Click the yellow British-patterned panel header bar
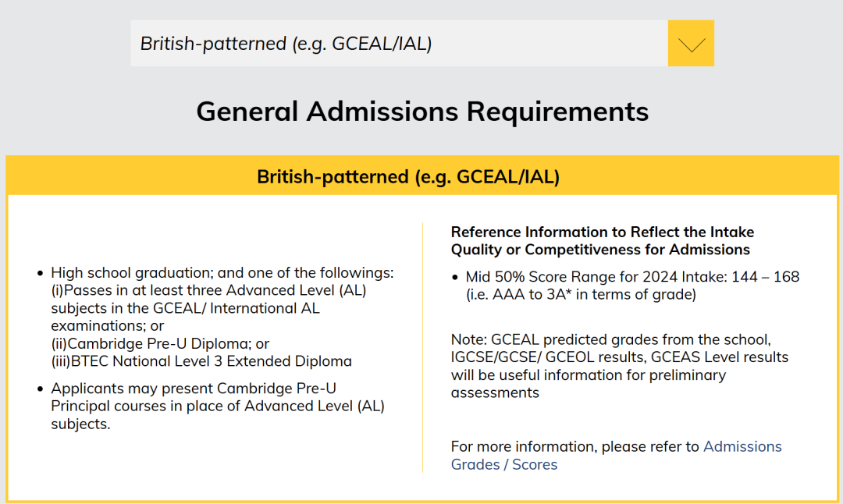Screen dimensions: 843x504 pos(422,176)
